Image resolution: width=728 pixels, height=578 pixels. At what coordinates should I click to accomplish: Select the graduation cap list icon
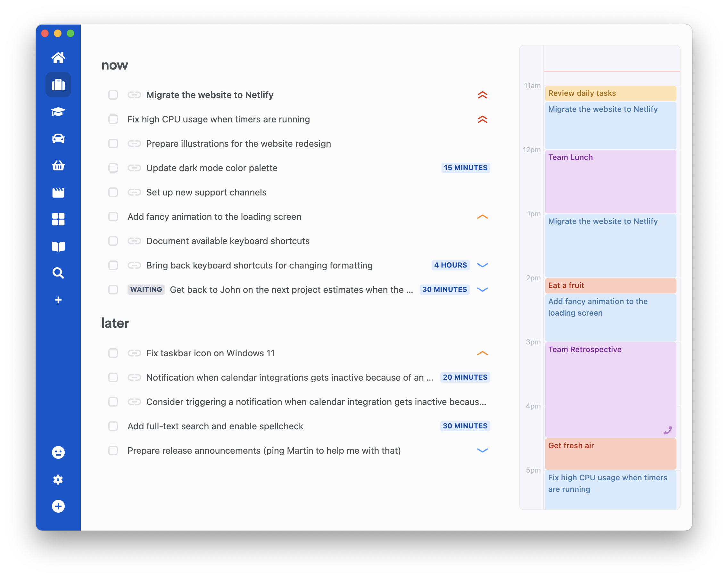tap(58, 112)
